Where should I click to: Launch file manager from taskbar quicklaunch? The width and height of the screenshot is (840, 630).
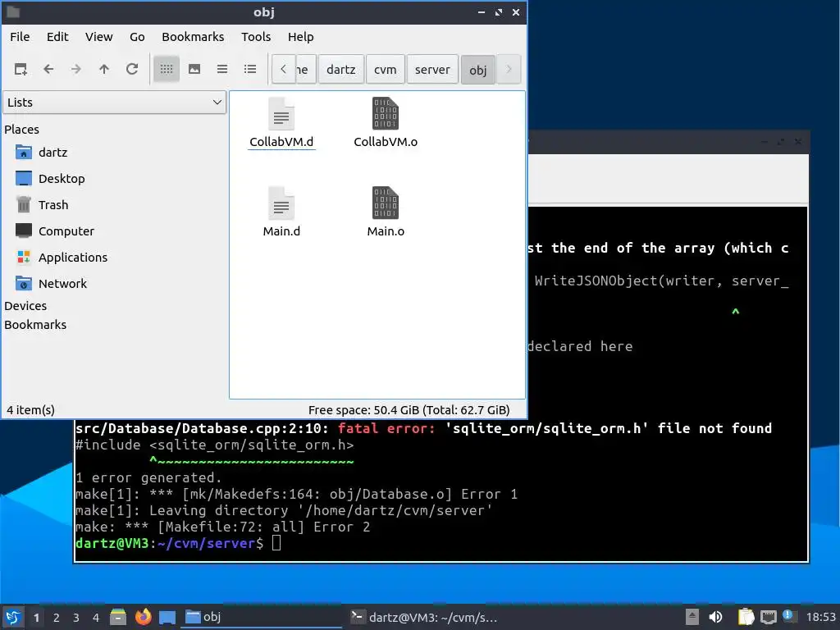[118, 617]
